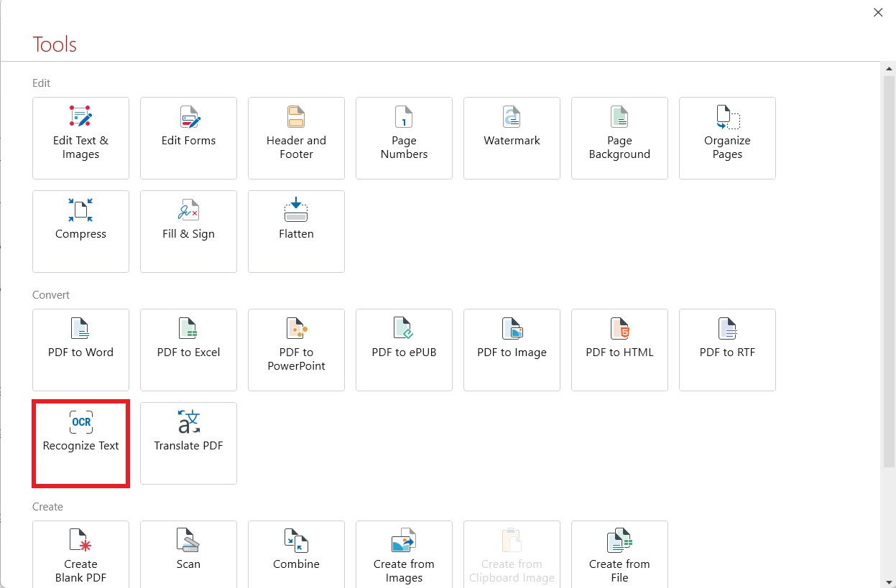Open the Edit Text & Images tool
This screenshot has width=896, height=588.
point(80,138)
